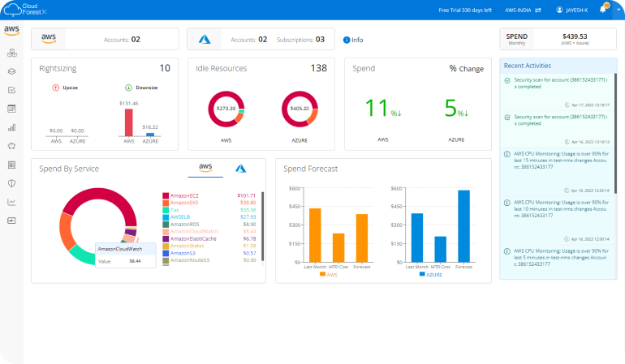
Task: Open CPU Monitoring last 10 minutes activity
Action: tap(557, 220)
